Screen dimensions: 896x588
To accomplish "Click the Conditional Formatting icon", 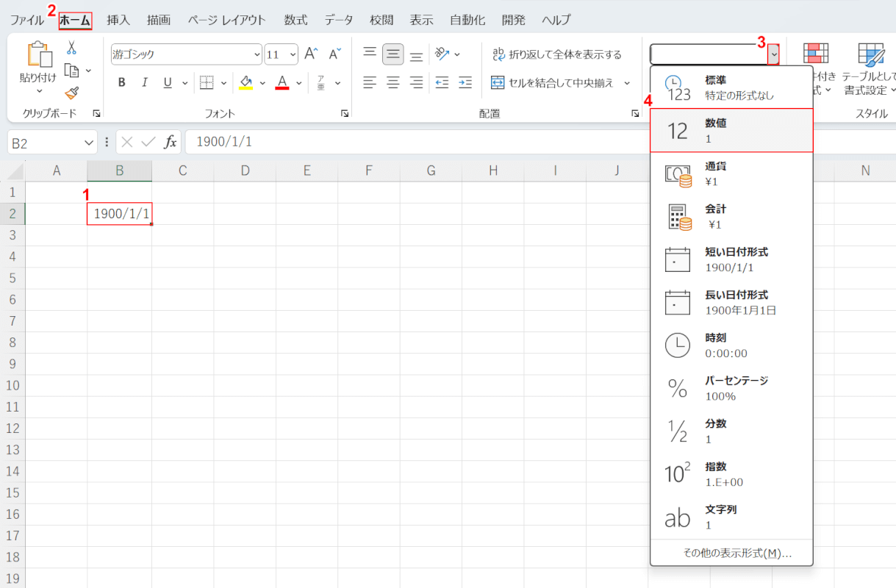I will click(x=814, y=56).
